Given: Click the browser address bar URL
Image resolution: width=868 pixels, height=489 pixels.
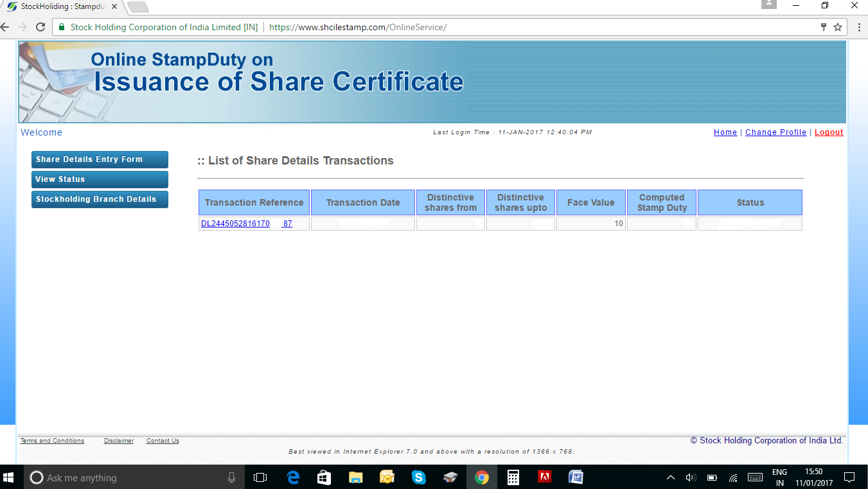Looking at the screenshot, I should [x=357, y=27].
